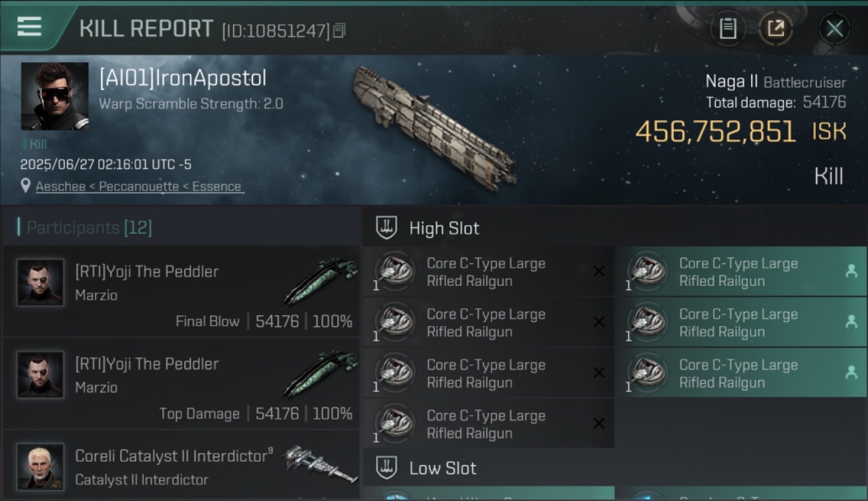Click the Marzio ship icon for Final Blow
Image resolution: width=868 pixels, height=501 pixels.
click(x=321, y=281)
